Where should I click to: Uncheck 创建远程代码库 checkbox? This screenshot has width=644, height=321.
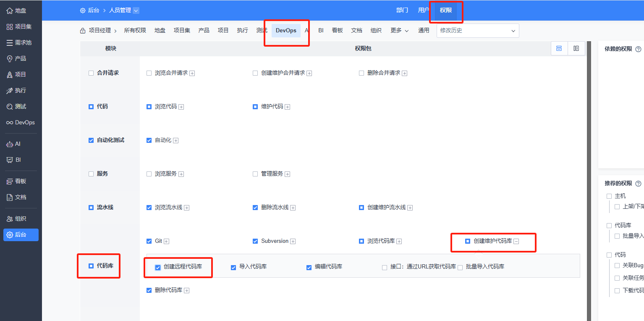click(158, 268)
